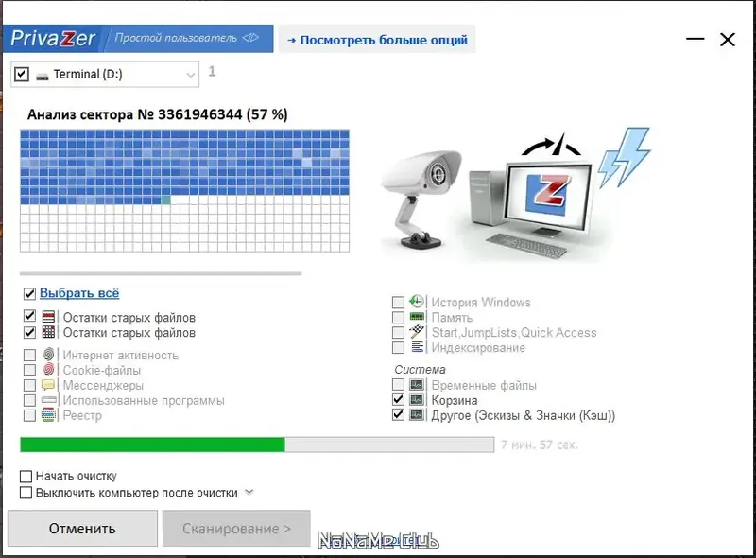This screenshot has height=558, width=756.
Task: Click the Registry stacked bars icon
Action: [48, 415]
